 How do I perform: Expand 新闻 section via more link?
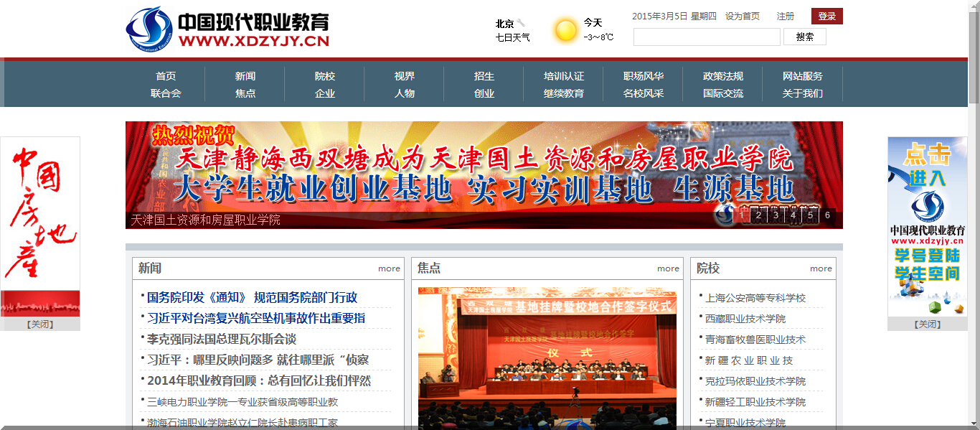[389, 268]
